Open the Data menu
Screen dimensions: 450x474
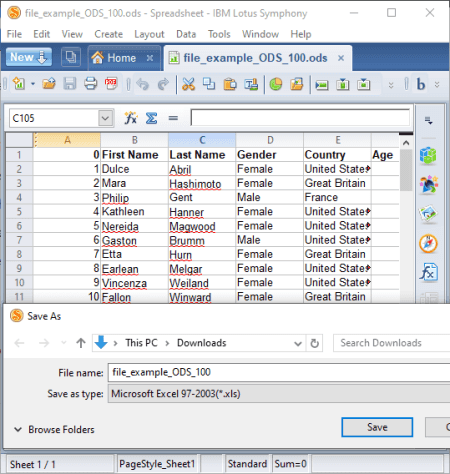pyautogui.click(x=186, y=34)
